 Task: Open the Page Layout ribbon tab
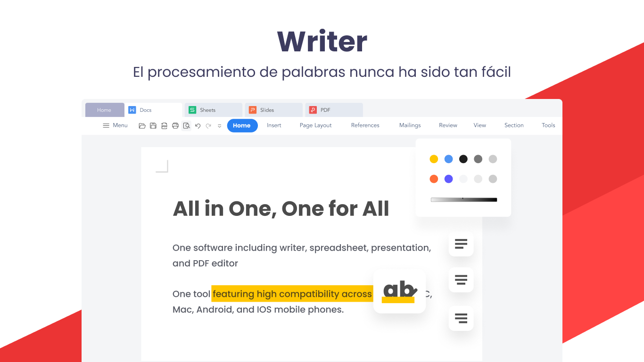pos(316,125)
